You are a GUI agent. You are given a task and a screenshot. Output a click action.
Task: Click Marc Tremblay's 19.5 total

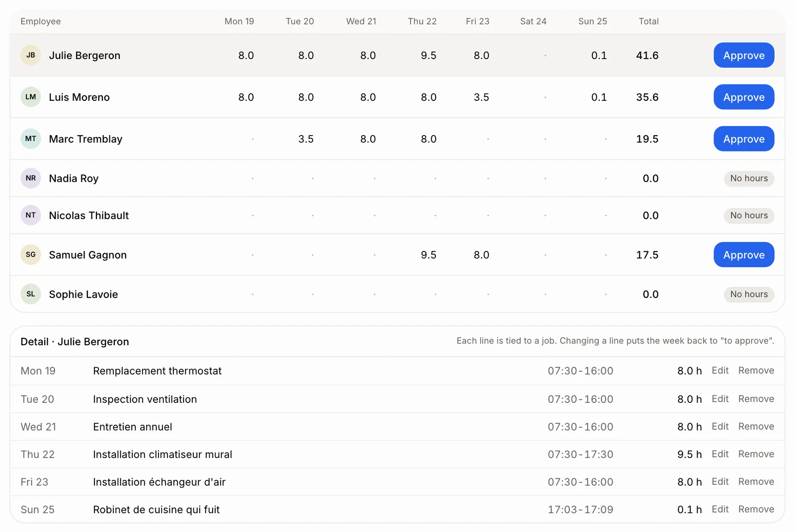[647, 139]
